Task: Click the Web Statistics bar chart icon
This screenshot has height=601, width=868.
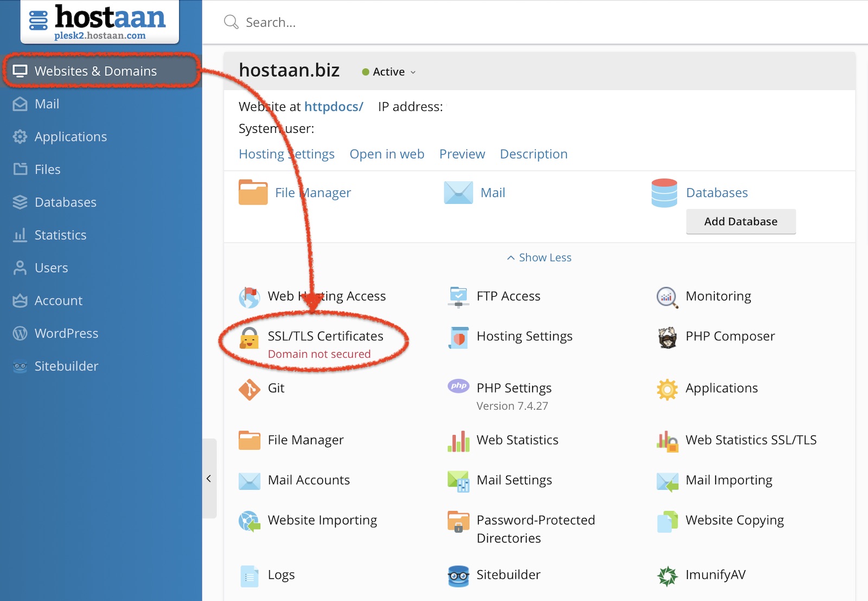Action: point(458,441)
